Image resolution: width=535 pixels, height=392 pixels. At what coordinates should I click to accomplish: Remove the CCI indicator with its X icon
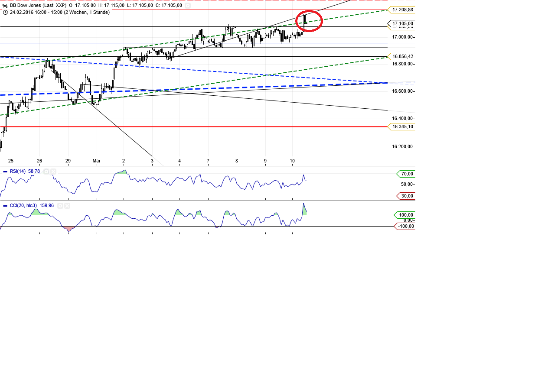[67, 205]
